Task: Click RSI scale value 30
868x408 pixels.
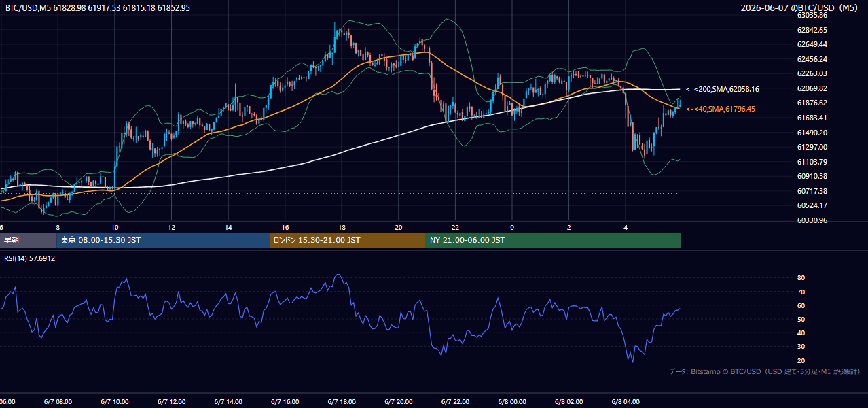Action: coord(801,347)
